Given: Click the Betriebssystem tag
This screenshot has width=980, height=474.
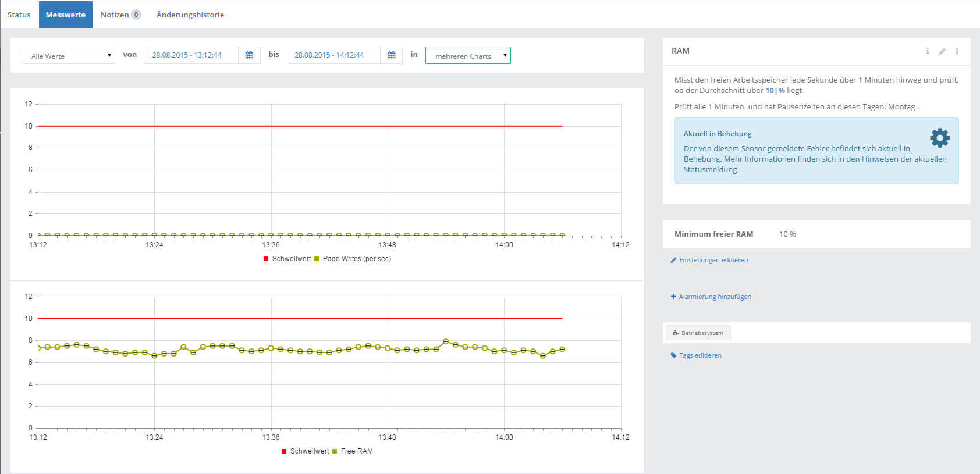Looking at the screenshot, I should point(698,333).
